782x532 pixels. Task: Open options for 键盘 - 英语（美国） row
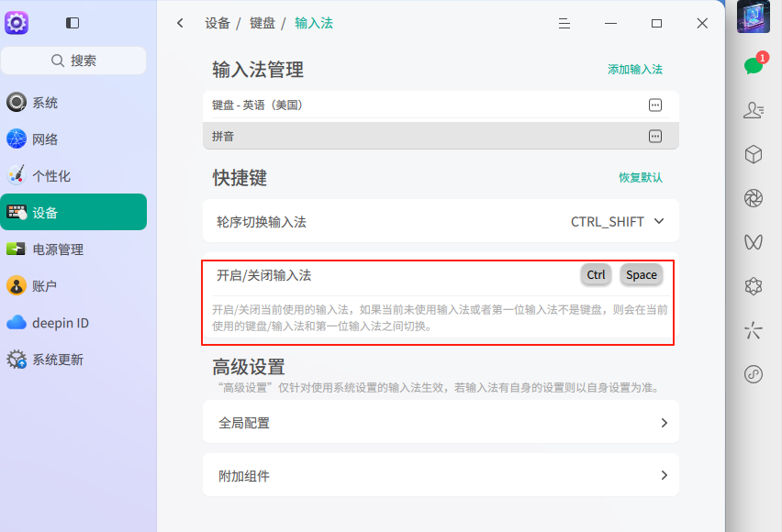coord(654,105)
